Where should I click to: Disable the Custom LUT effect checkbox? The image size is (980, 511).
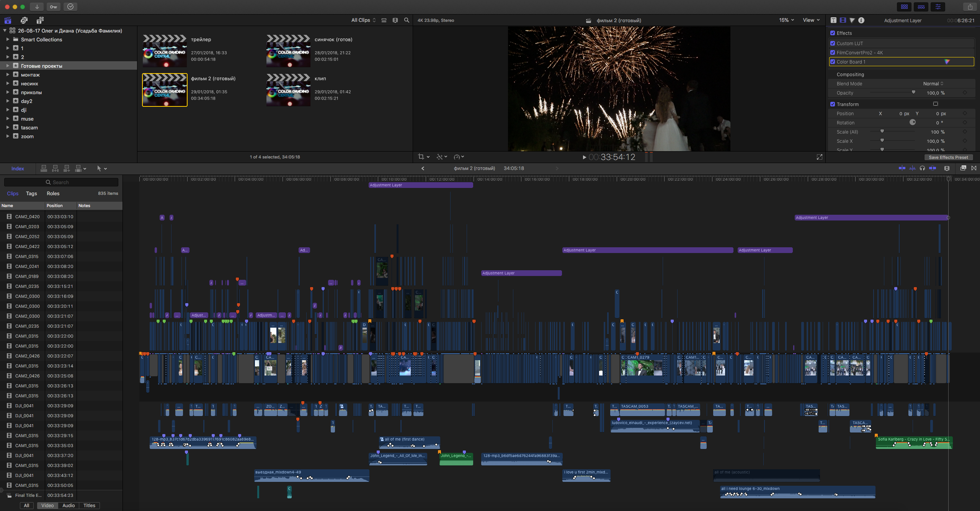pyautogui.click(x=832, y=43)
